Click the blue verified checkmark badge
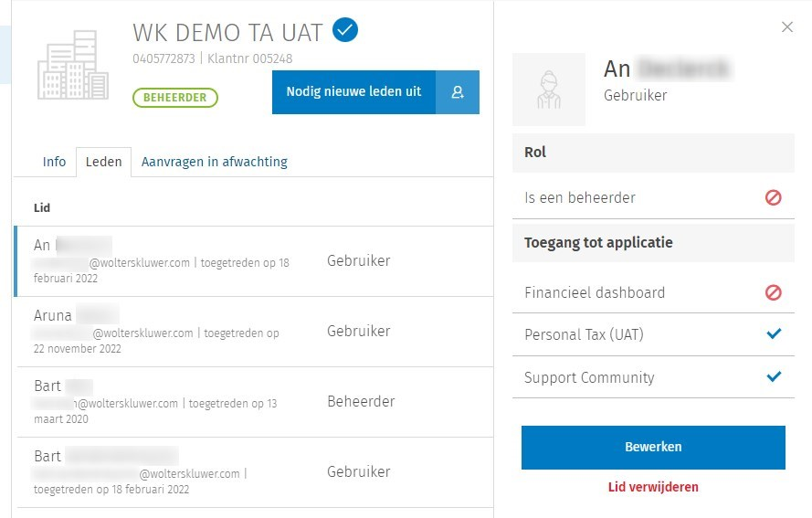 (345, 31)
